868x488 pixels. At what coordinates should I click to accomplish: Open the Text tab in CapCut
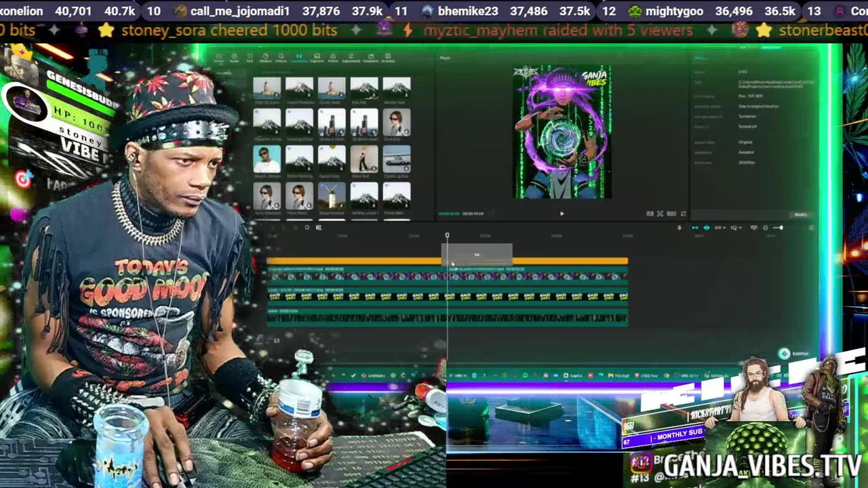[x=250, y=58]
